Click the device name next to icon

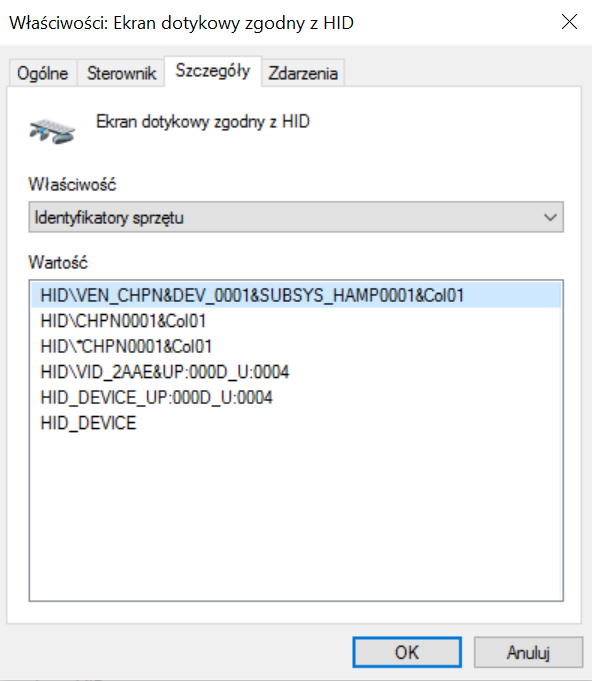click(203, 122)
